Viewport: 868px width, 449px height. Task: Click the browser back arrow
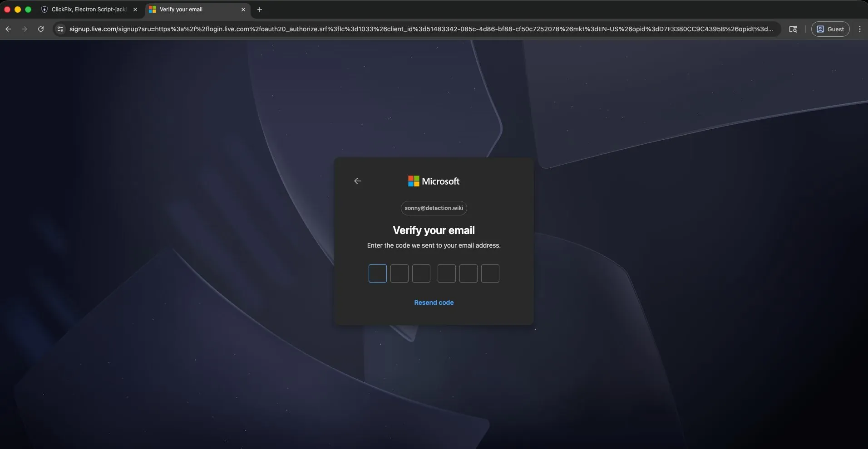point(8,29)
